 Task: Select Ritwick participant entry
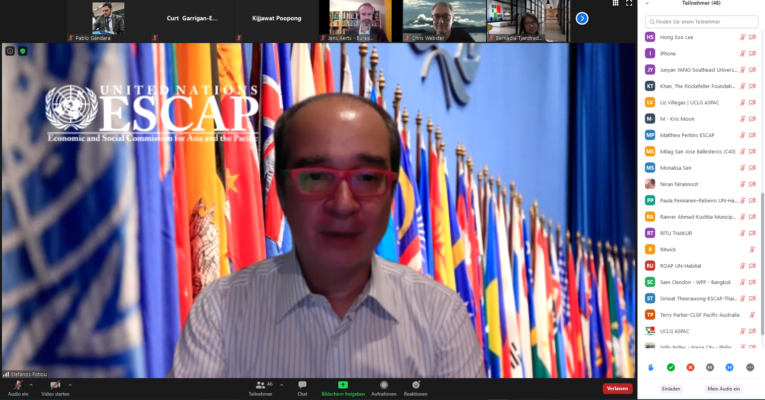701,249
